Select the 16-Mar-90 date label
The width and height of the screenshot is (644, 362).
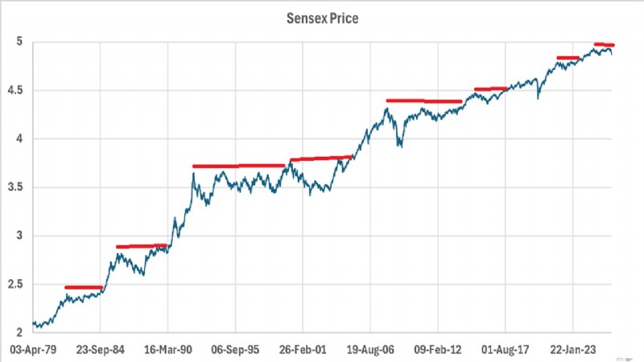(x=167, y=350)
